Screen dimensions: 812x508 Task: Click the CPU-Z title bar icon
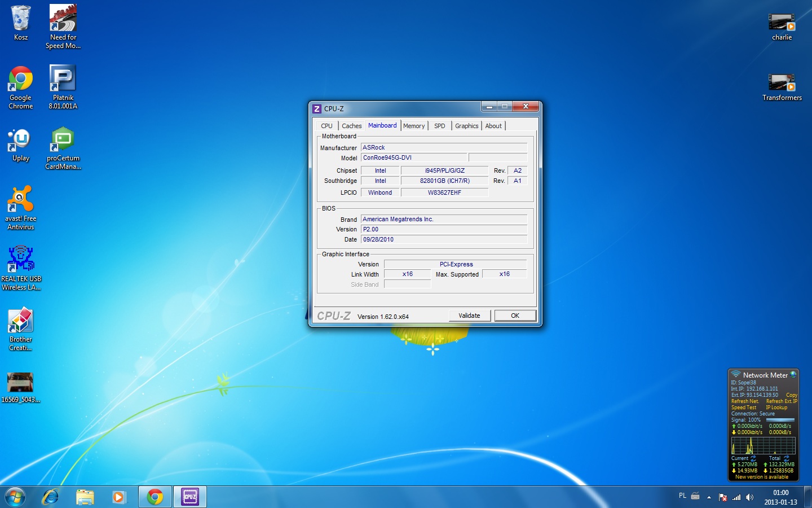pyautogui.click(x=317, y=108)
